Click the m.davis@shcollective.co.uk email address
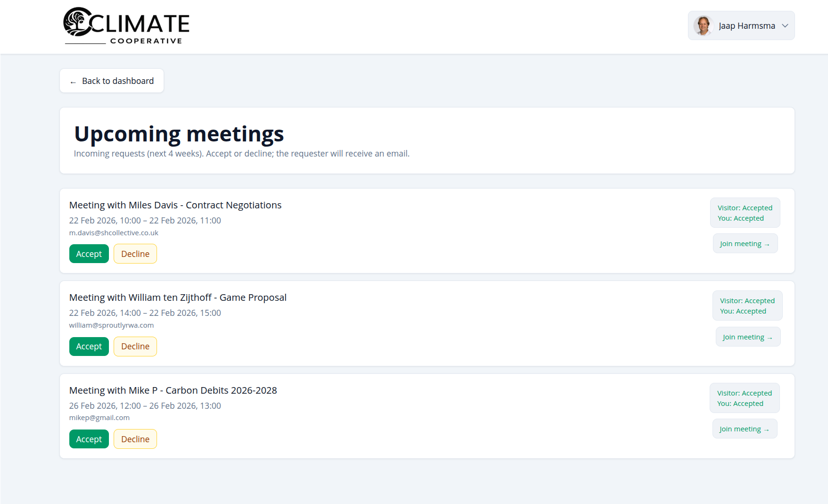Image resolution: width=828 pixels, height=504 pixels. [114, 233]
